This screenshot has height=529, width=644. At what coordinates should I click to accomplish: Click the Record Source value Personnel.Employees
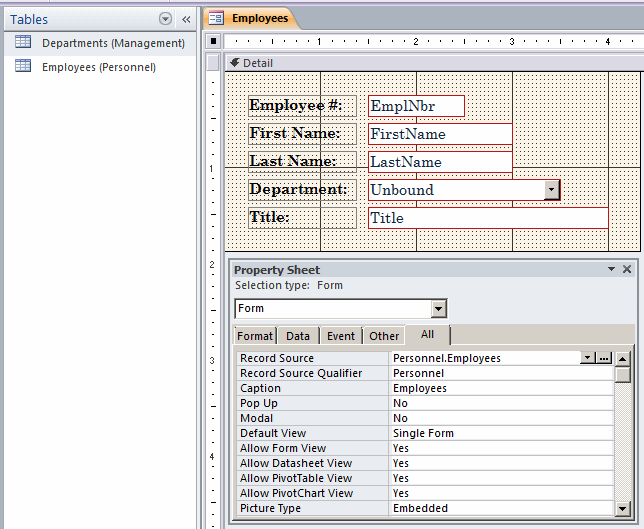(x=447, y=358)
